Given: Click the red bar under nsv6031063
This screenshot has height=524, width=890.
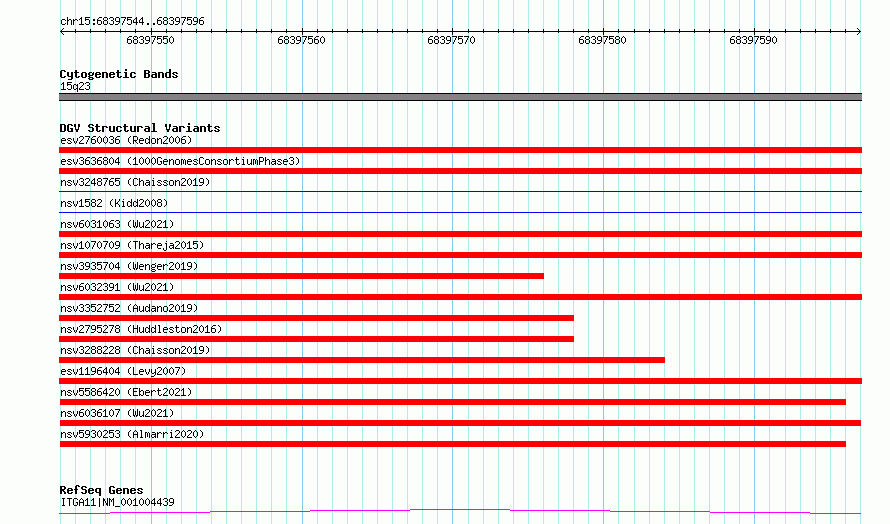Looking at the screenshot, I should pyautogui.click(x=460, y=234).
